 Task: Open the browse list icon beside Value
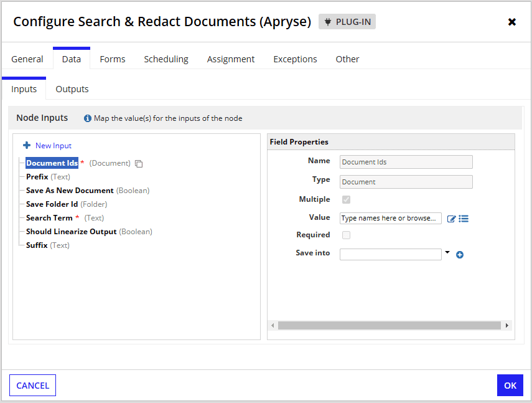[464, 219]
